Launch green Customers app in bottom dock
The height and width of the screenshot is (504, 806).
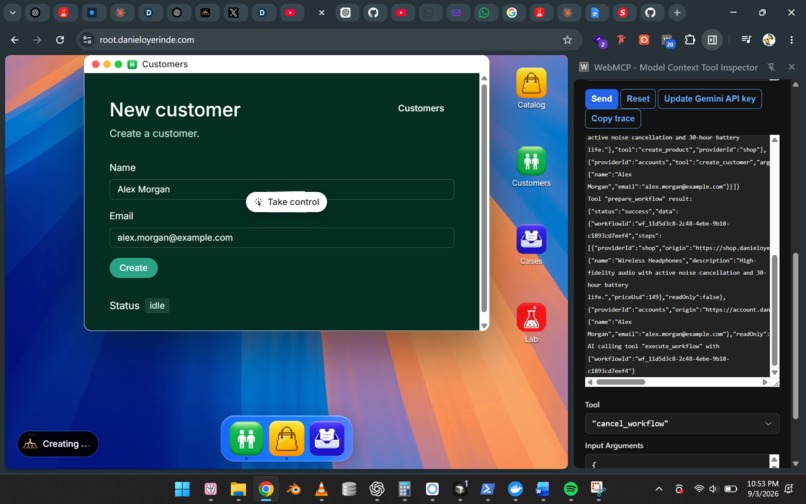[x=246, y=439]
